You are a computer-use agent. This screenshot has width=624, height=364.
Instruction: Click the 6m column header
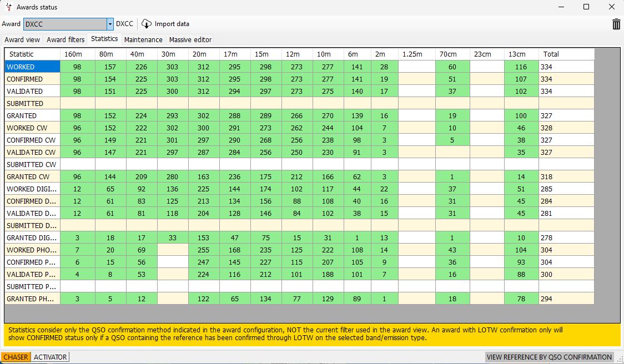357,54
